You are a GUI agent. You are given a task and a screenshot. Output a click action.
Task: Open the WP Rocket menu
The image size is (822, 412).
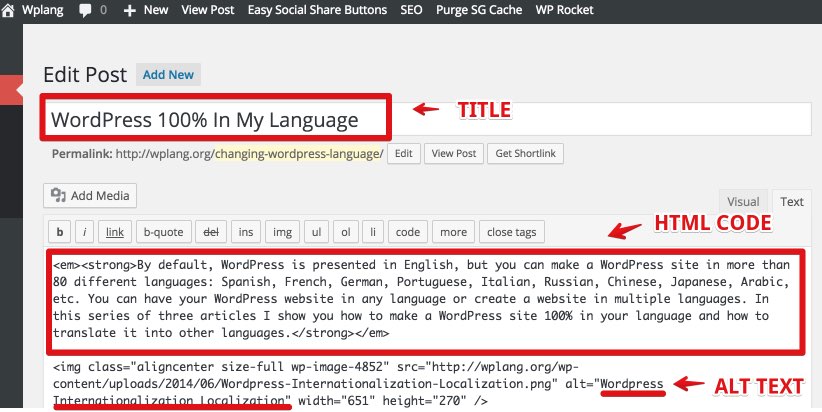click(564, 10)
